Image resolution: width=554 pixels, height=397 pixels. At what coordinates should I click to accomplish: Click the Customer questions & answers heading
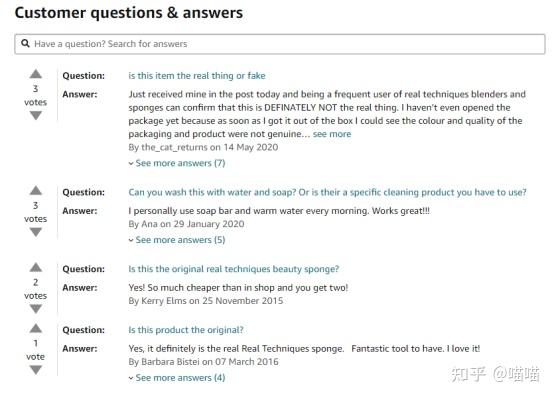[129, 13]
